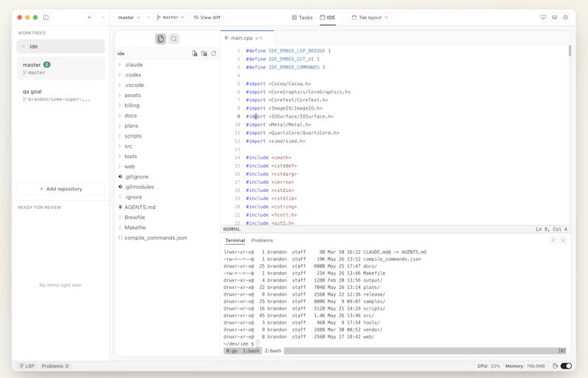Click the LSP status indicator
Image resolution: width=588 pixels, height=378 pixels.
pos(27,366)
